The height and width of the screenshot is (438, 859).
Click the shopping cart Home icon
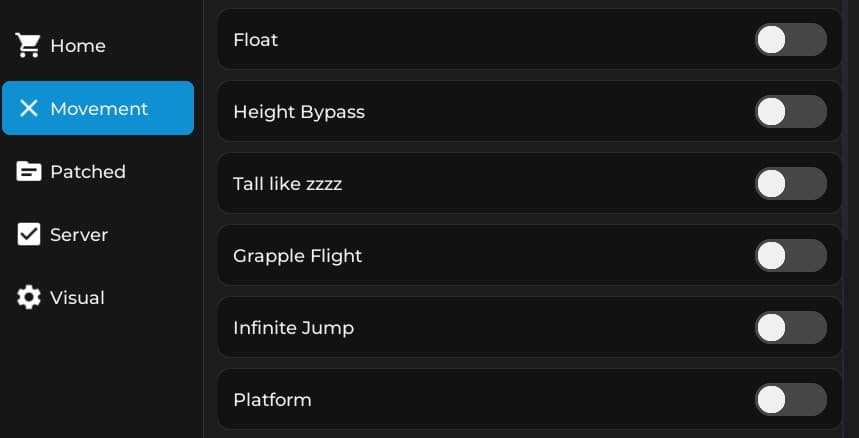28,45
